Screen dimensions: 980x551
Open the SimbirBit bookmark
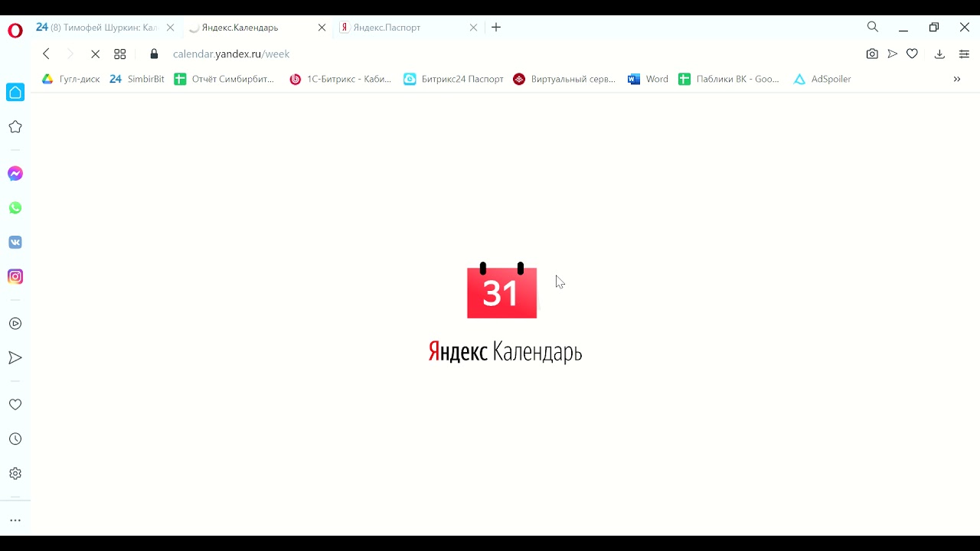(137, 79)
